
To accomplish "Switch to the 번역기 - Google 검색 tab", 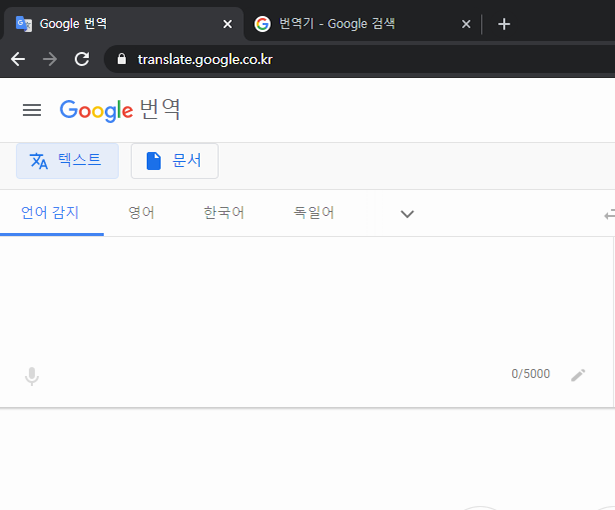I will [x=361, y=24].
